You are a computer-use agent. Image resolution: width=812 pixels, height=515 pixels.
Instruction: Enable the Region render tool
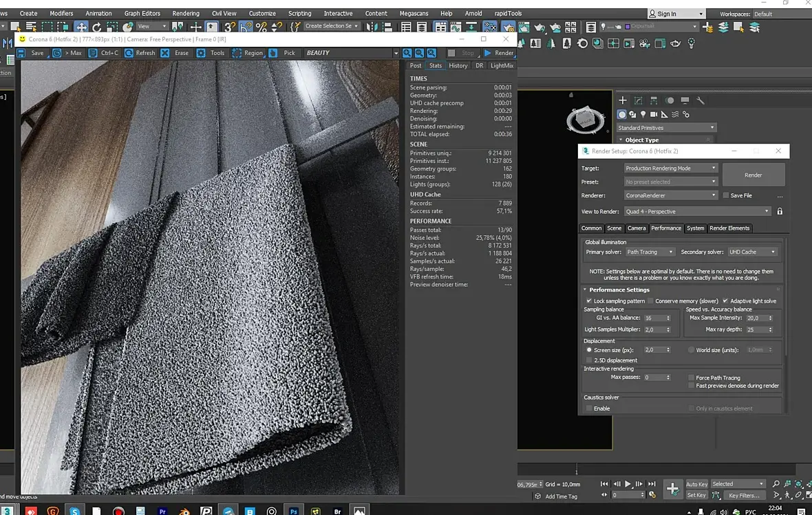tap(237, 53)
